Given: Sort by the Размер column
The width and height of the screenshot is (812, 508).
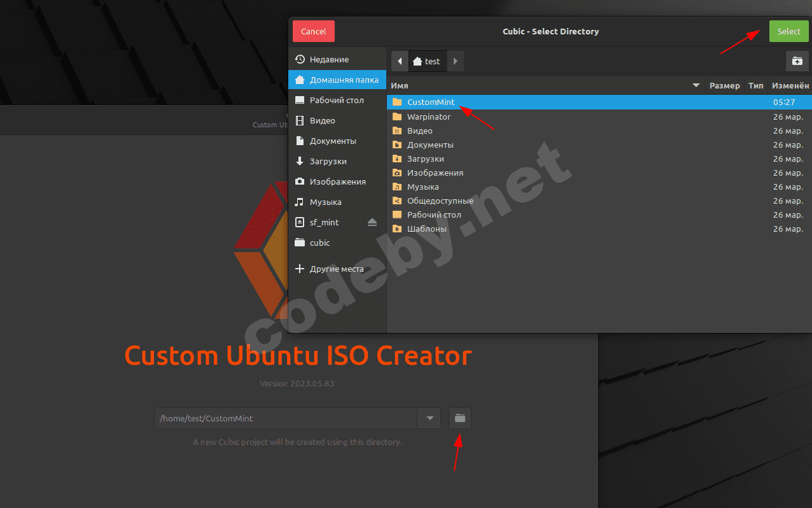Looking at the screenshot, I should pos(725,85).
